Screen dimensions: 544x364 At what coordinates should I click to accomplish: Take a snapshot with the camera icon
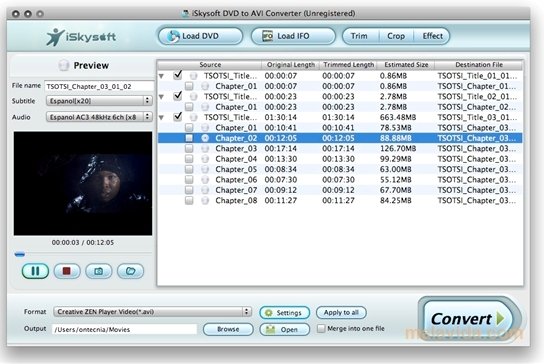(99, 271)
